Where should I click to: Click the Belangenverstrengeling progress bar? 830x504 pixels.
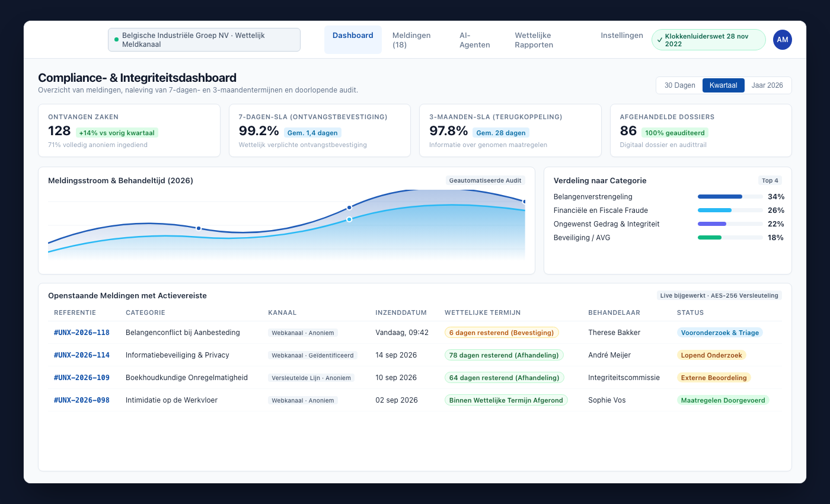[730, 196]
